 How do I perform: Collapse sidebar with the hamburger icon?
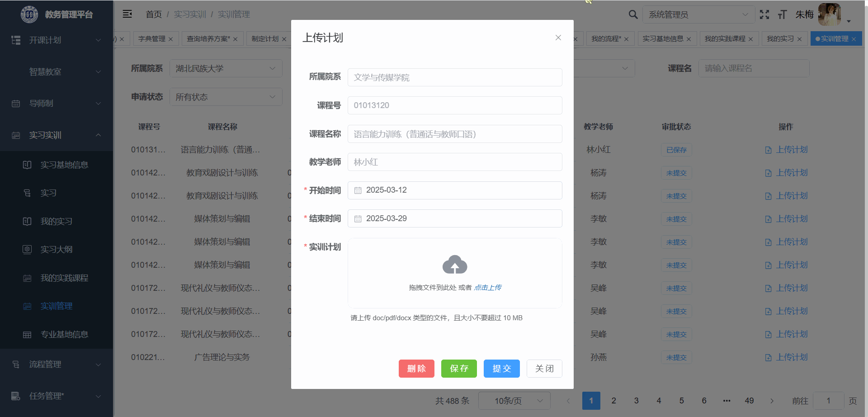pyautogui.click(x=127, y=14)
